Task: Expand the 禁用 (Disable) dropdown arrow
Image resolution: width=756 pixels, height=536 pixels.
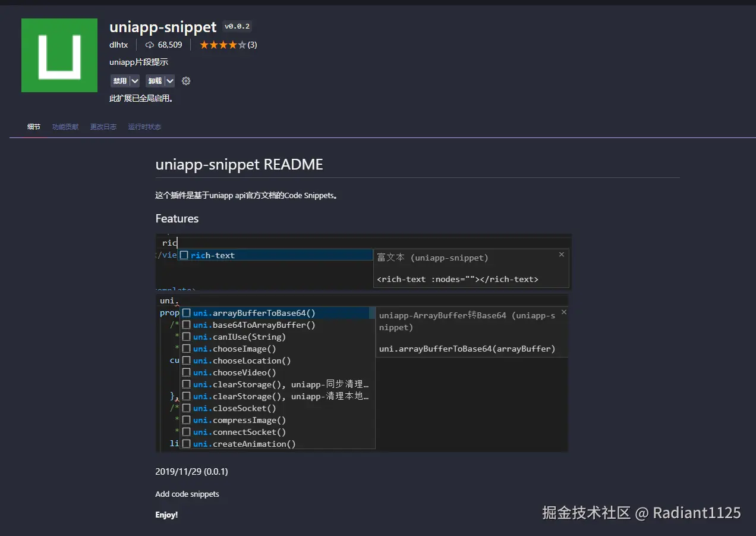Action: (x=135, y=81)
